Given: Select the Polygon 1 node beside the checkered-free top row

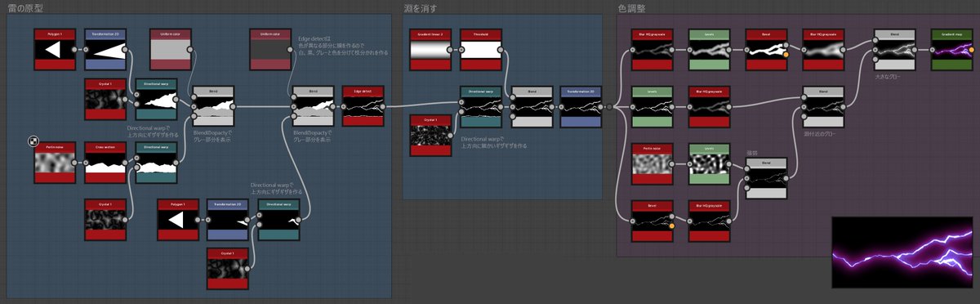Looking at the screenshot, I should [x=55, y=49].
